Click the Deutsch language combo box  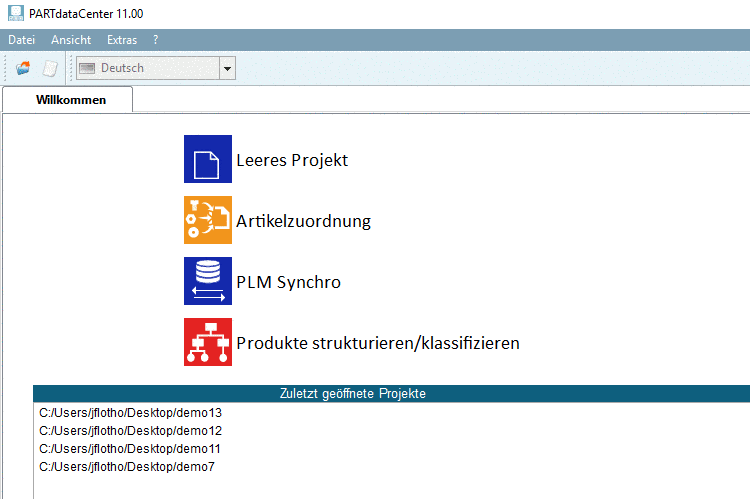pyautogui.click(x=155, y=68)
